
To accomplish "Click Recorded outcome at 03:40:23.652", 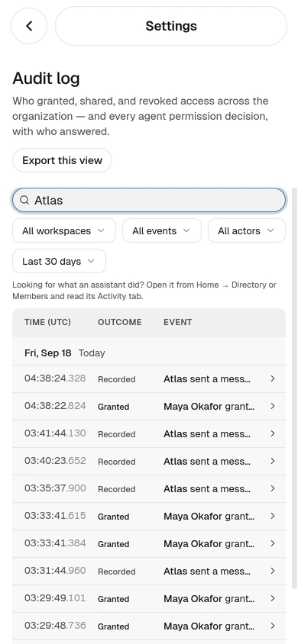I will point(116,462).
